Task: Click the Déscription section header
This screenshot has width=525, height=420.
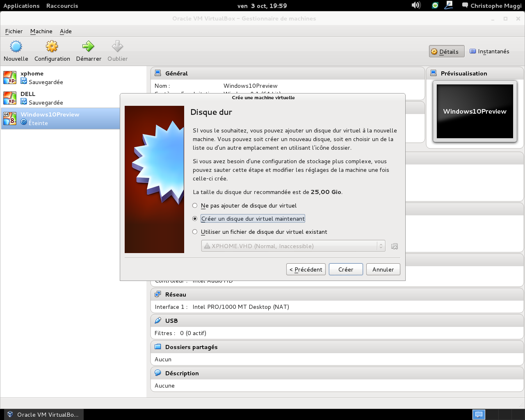Action: click(x=337, y=373)
